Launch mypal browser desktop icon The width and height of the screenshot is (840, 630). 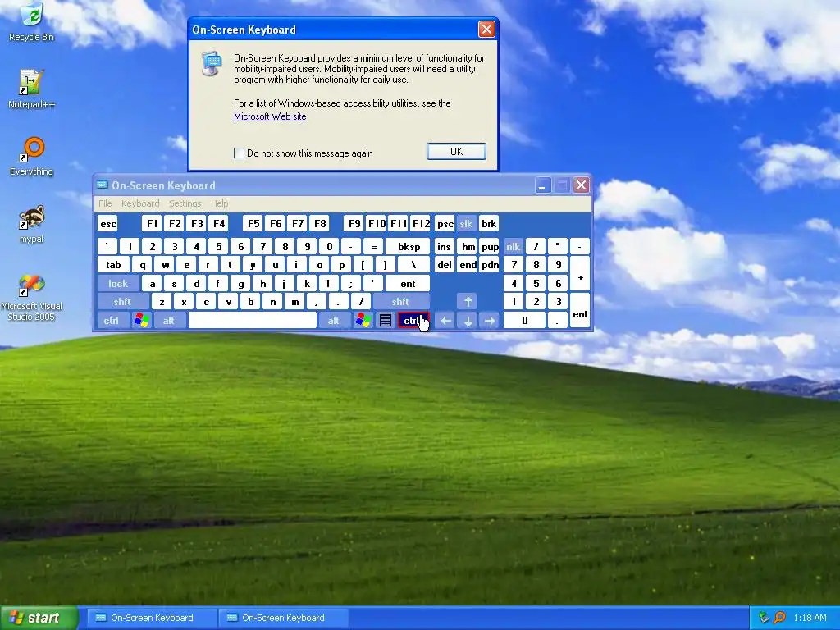32,224
